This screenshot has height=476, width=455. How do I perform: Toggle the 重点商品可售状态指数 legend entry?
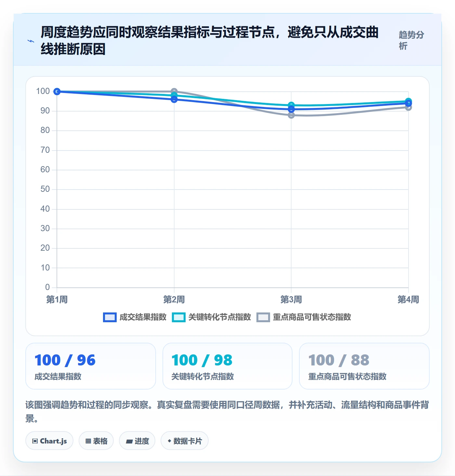point(304,317)
